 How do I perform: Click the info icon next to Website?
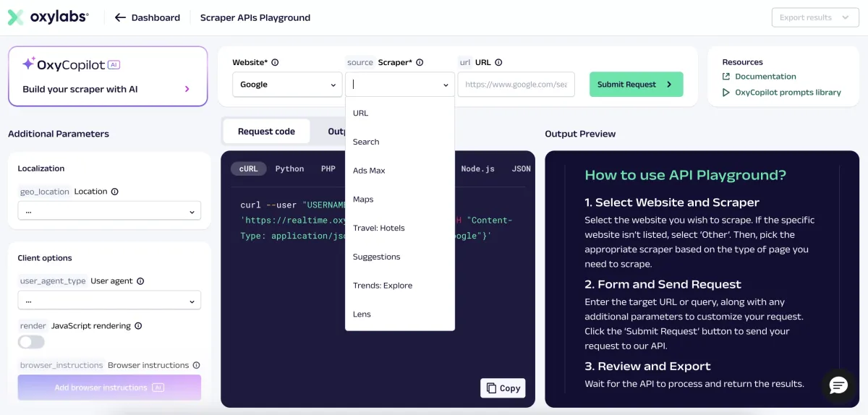tap(275, 62)
